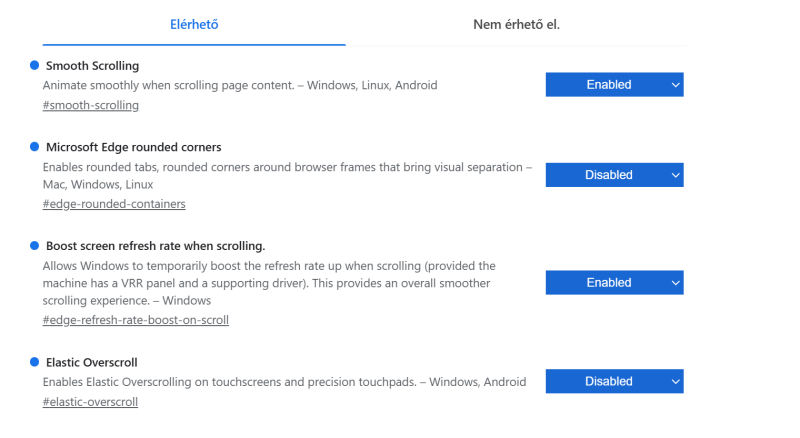
Task: Click the Smooth Scrolling description text
Action: point(240,86)
